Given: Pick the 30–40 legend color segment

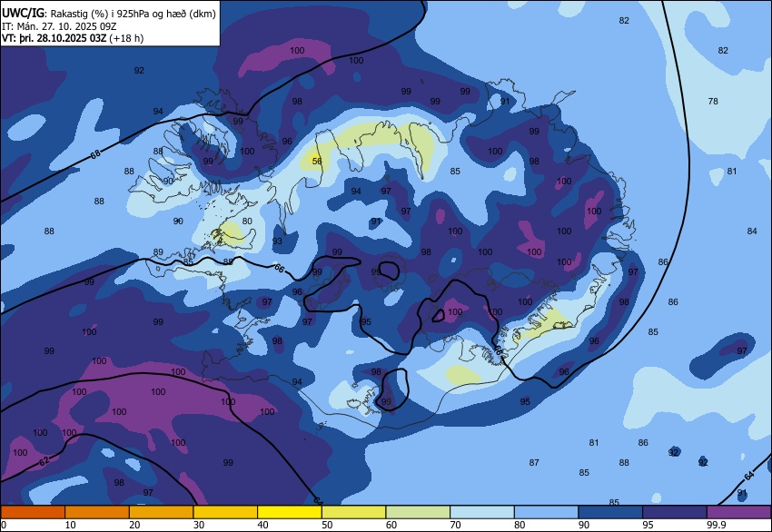Looking at the screenshot, I should pos(225,512).
